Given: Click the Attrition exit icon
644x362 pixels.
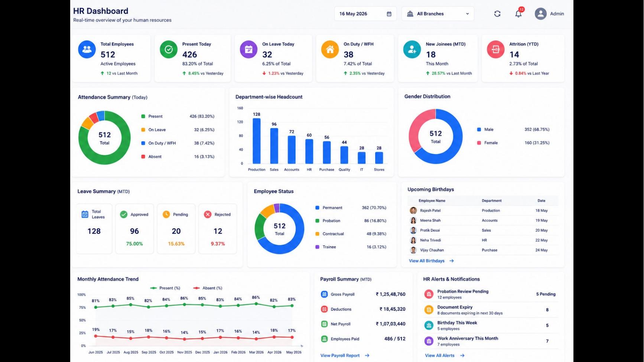Looking at the screenshot, I should (x=495, y=49).
